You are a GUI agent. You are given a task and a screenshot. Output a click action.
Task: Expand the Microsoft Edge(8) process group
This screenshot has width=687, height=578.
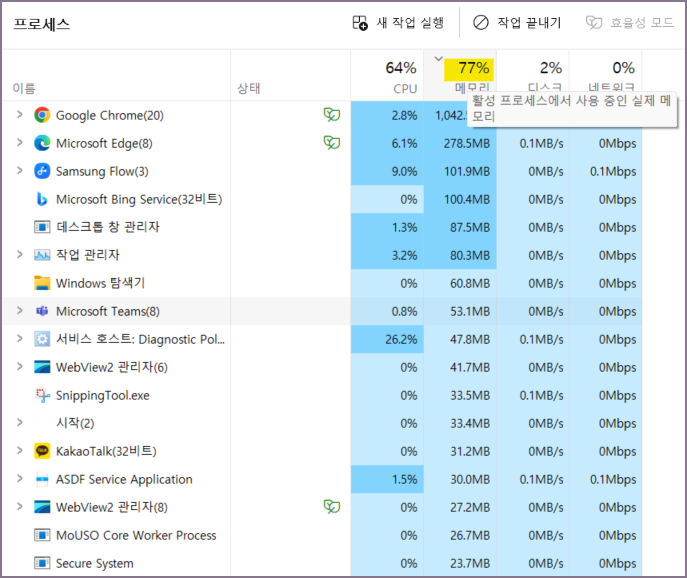click(x=19, y=143)
